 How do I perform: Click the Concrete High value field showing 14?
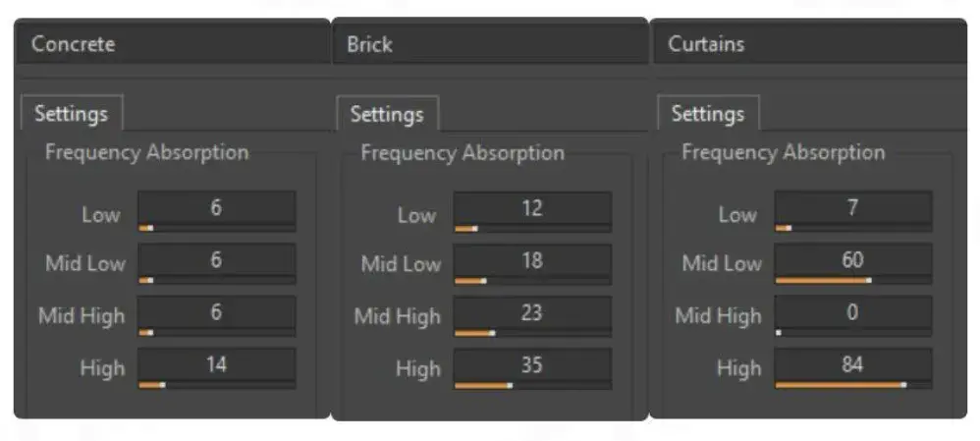pyautogui.click(x=216, y=364)
